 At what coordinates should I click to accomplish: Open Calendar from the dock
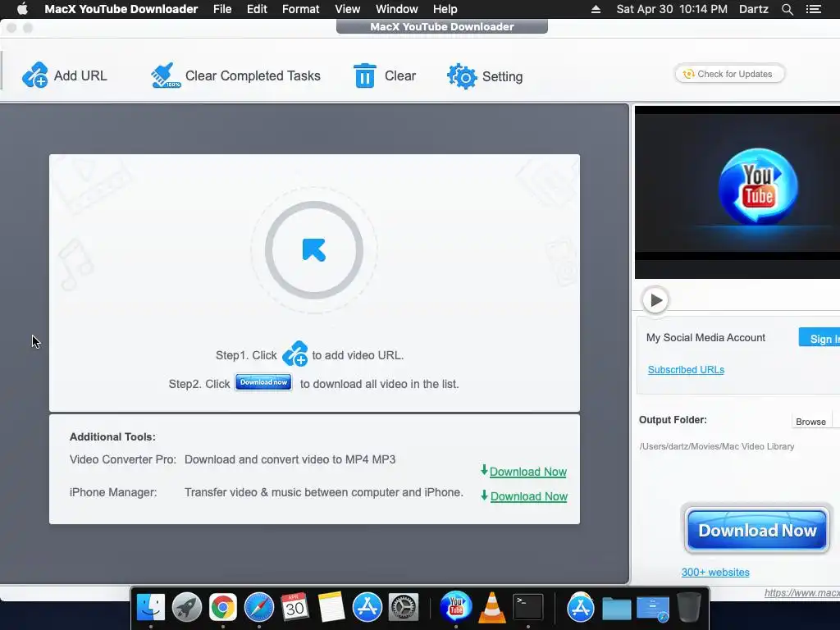click(x=294, y=607)
